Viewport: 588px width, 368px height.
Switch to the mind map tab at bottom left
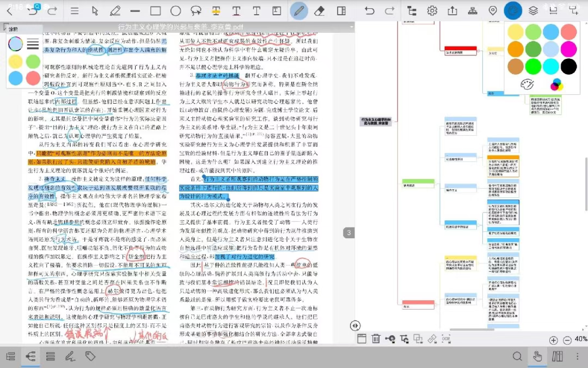(x=30, y=356)
